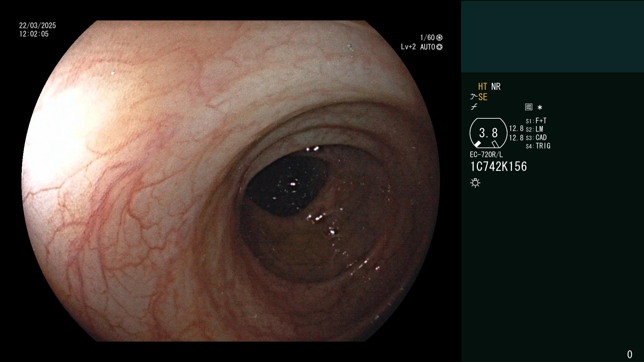This screenshot has height=362, width=644.
Task: Click the AUTO exposure mode text
Action: pos(428,47)
